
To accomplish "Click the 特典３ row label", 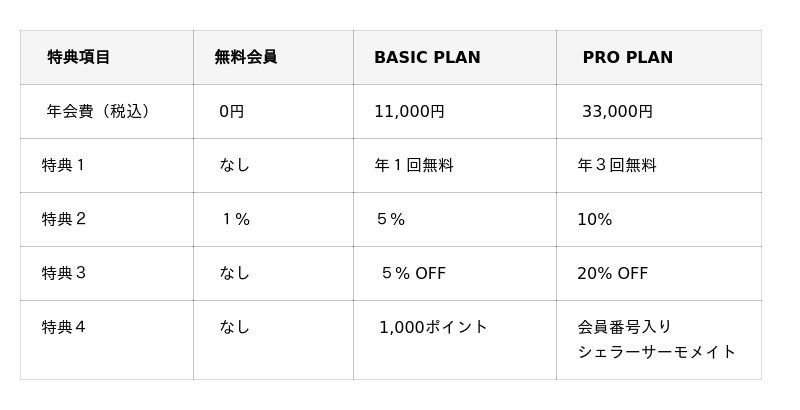I will (65, 273).
